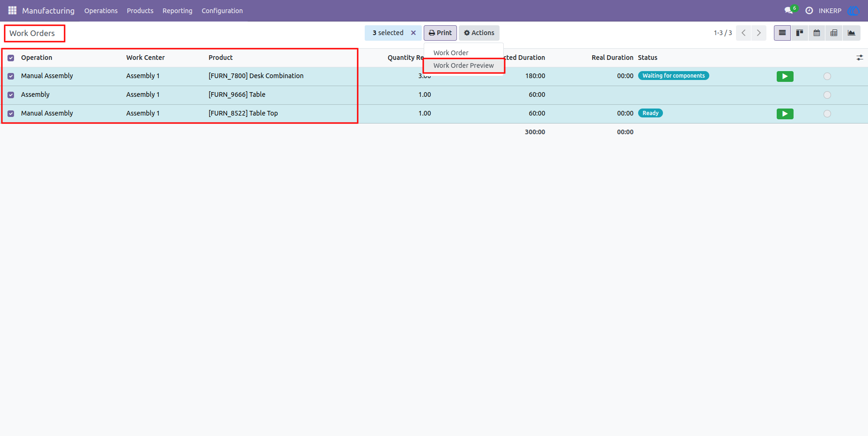The image size is (868, 436).
Task: Open the activities clock icon
Action: 809,10
